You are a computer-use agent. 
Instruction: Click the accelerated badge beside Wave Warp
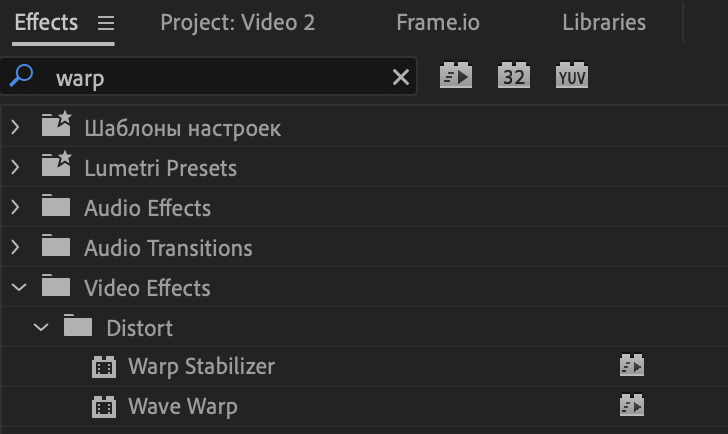point(631,405)
